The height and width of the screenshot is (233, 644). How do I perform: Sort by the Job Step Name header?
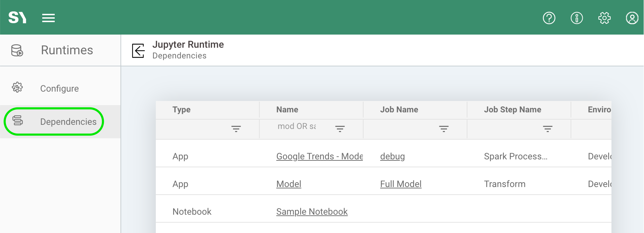(512, 110)
